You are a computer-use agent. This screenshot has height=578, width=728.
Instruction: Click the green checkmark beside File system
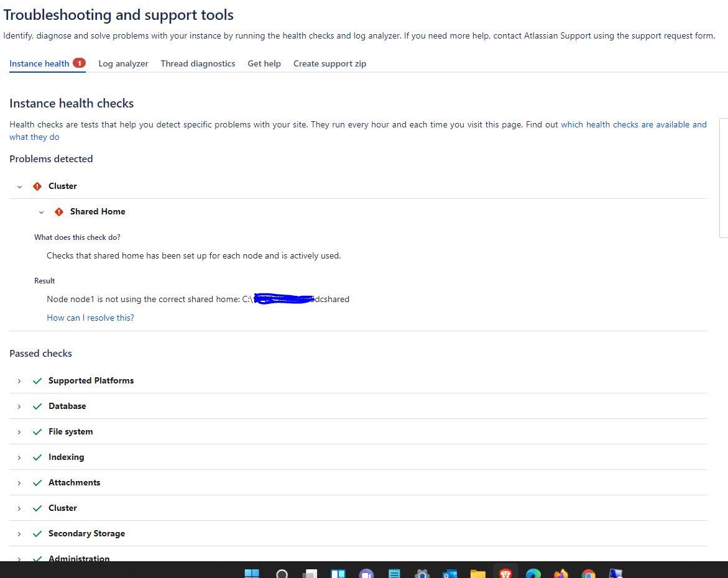37,432
